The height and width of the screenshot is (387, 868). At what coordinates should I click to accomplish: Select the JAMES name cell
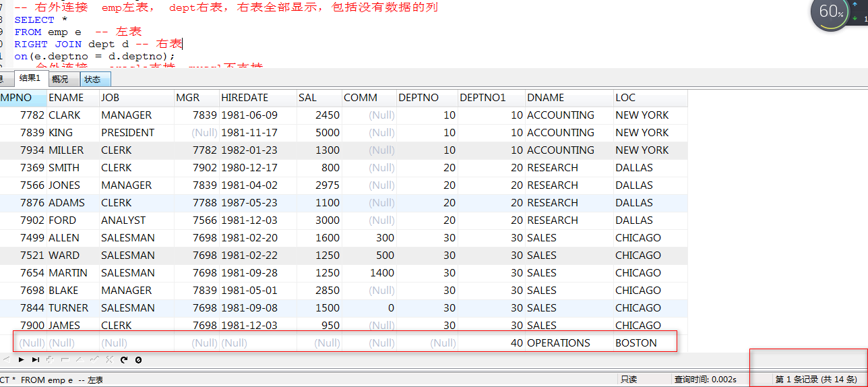(x=73, y=326)
